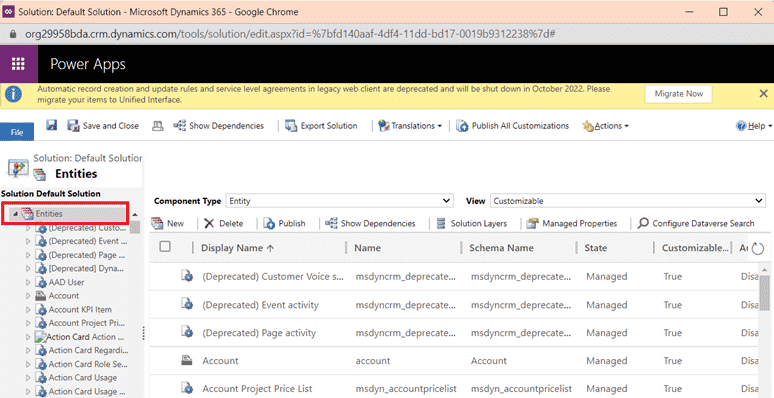Sort by Customizable column header
The width and height of the screenshot is (774, 398).
695,248
